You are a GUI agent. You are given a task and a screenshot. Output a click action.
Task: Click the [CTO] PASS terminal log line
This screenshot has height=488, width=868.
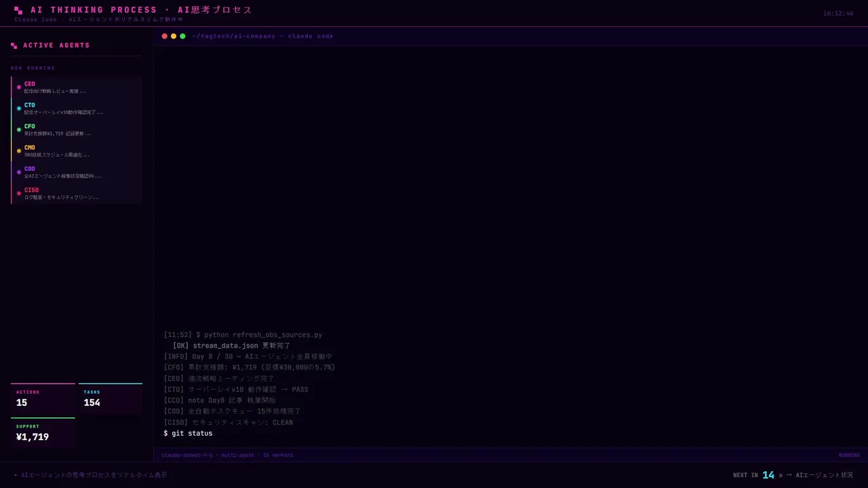(236, 390)
